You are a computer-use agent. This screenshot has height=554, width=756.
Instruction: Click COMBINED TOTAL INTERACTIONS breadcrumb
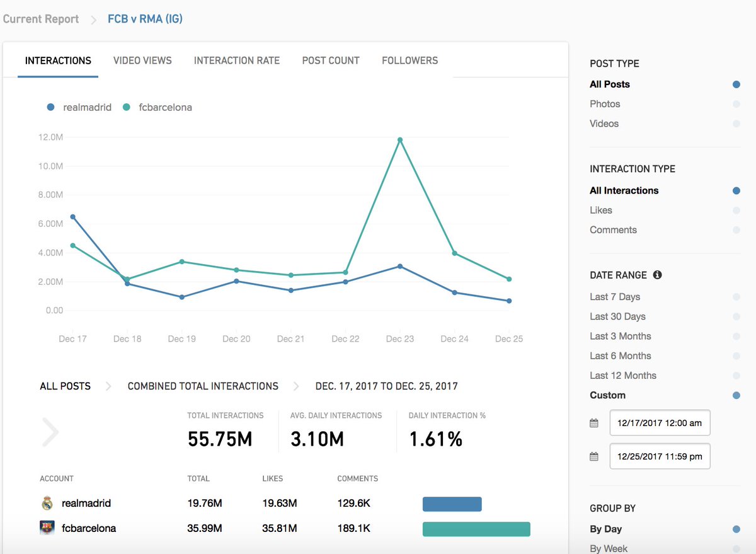(203, 386)
